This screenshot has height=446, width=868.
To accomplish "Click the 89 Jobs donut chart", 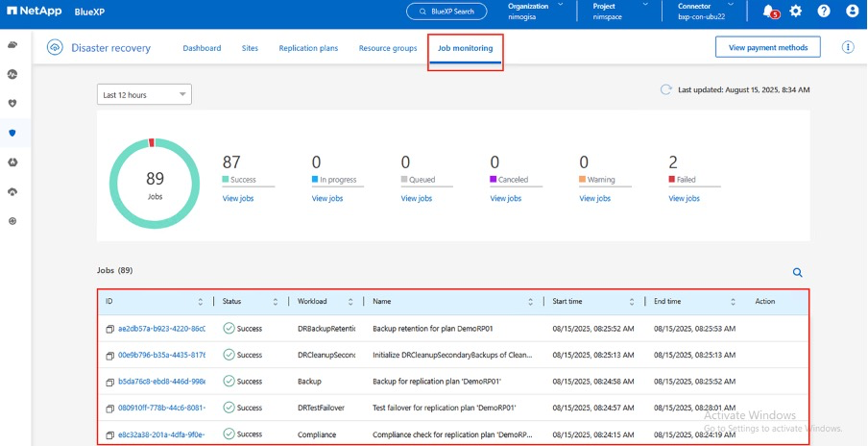I will coord(155,182).
